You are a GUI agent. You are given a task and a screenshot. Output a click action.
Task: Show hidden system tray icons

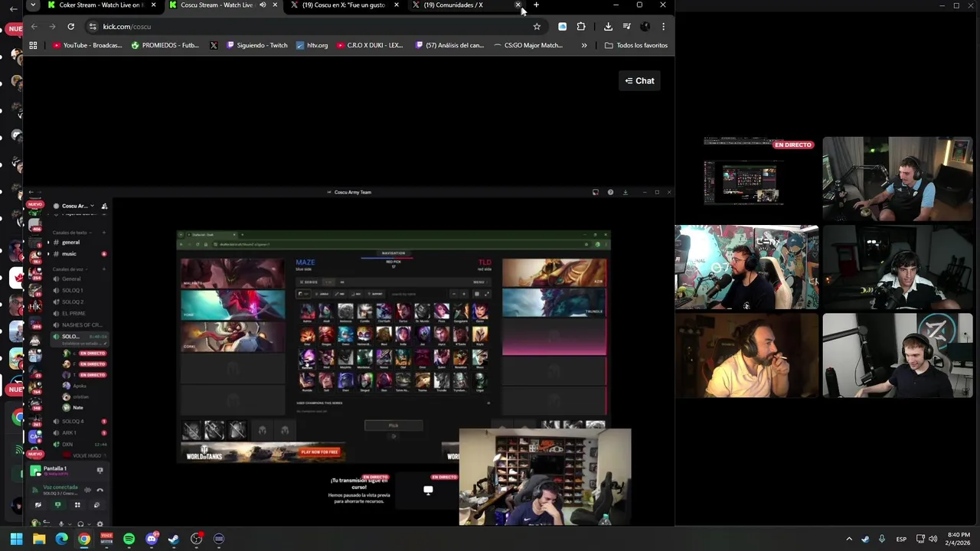pyautogui.click(x=848, y=540)
